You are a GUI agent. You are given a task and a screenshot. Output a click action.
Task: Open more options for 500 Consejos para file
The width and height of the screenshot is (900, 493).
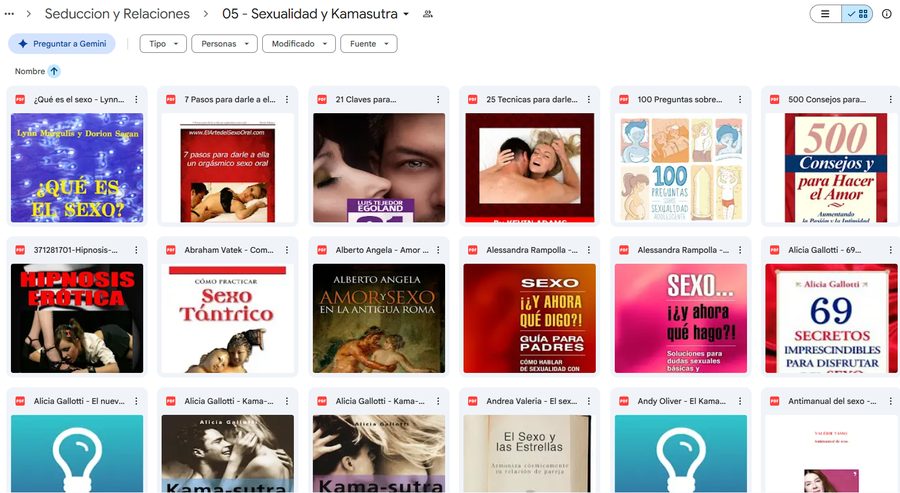coord(891,99)
